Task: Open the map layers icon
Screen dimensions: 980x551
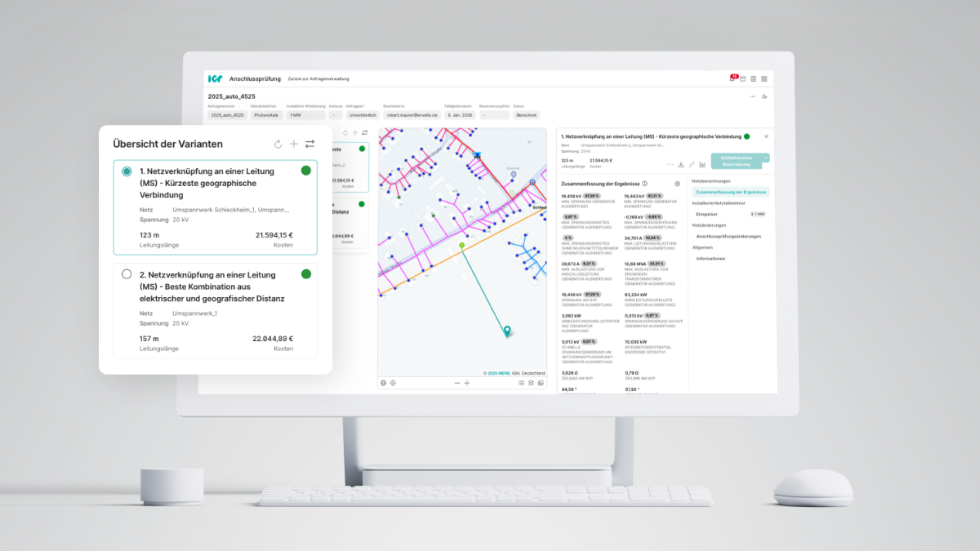Action: tap(531, 382)
